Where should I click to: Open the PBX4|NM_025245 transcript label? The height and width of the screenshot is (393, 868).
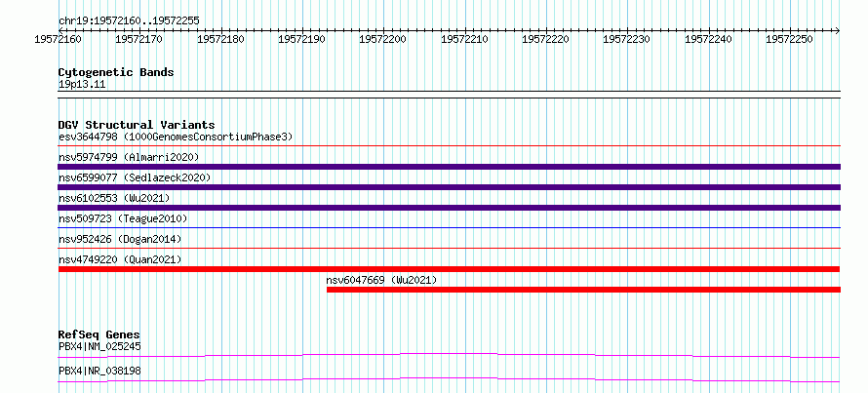click(99, 347)
